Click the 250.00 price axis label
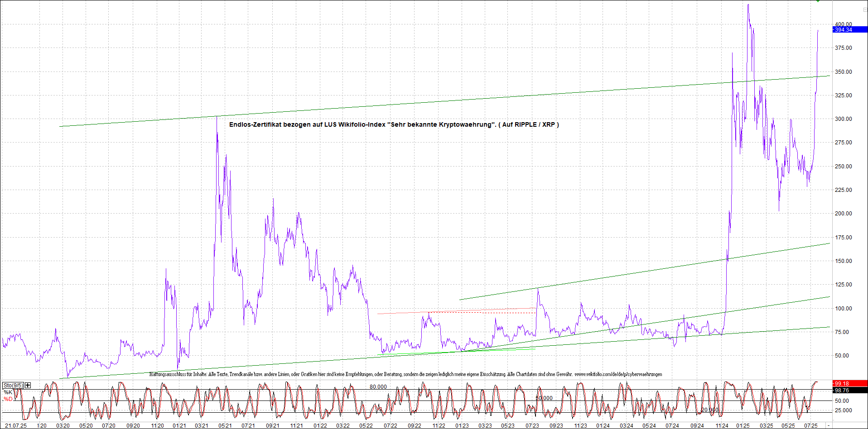This screenshot has width=868, height=429. click(843, 167)
